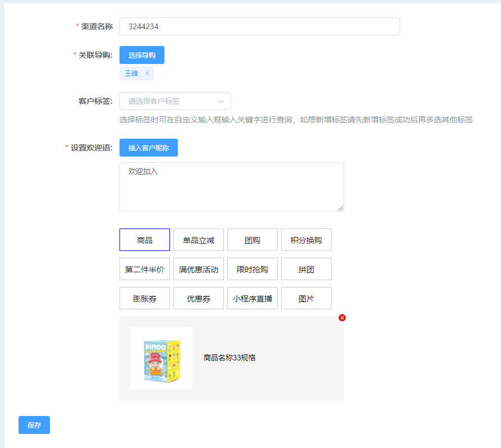
Task: Select the 限时抢购 option
Action: 252,269
